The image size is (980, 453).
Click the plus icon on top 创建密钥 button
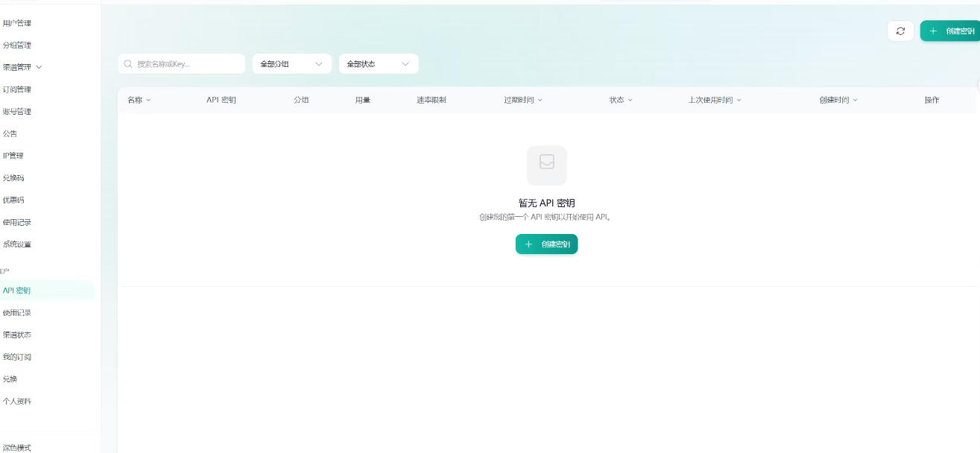coord(933,31)
